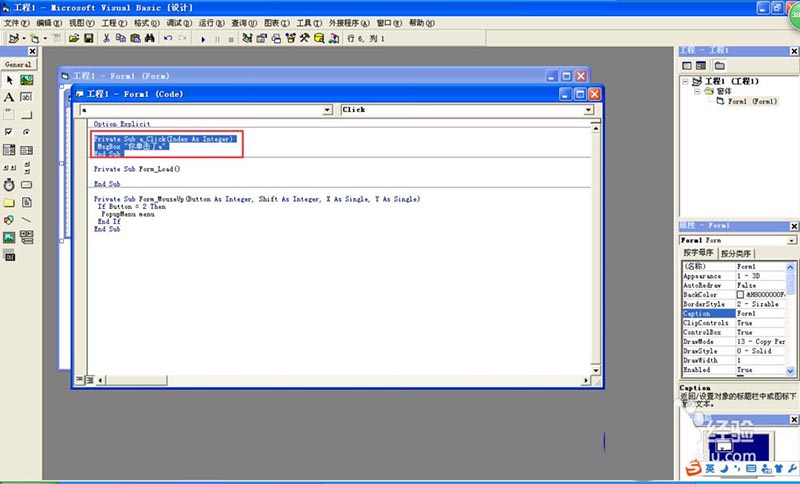The image size is (800, 484).
Task: Open the procedure dropdown showing 'Click'
Action: (x=588, y=110)
